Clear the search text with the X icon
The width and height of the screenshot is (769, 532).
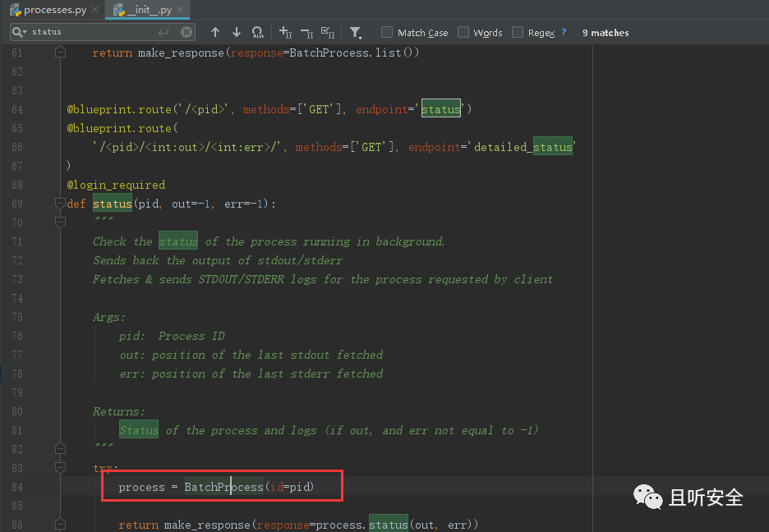click(186, 32)
